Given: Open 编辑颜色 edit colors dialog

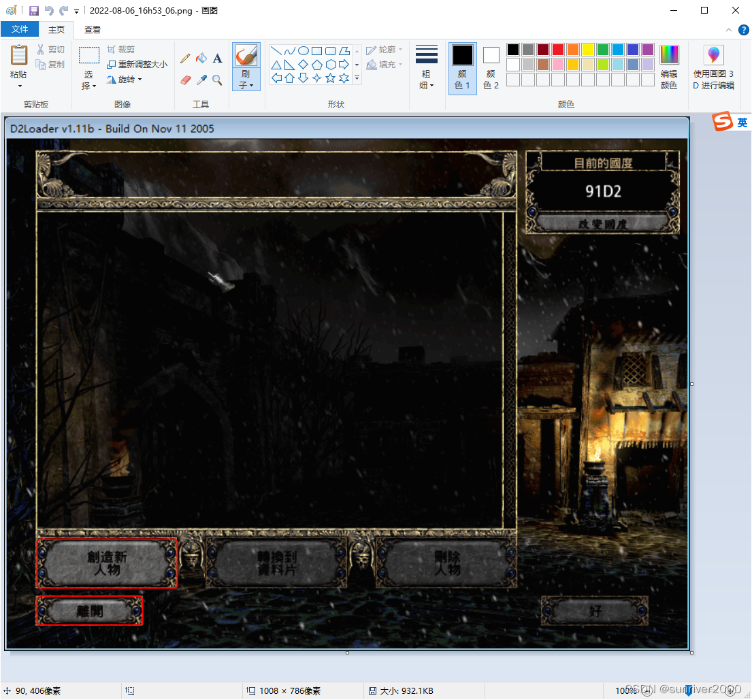Looking at the screenshot, I should click(669, 68).
